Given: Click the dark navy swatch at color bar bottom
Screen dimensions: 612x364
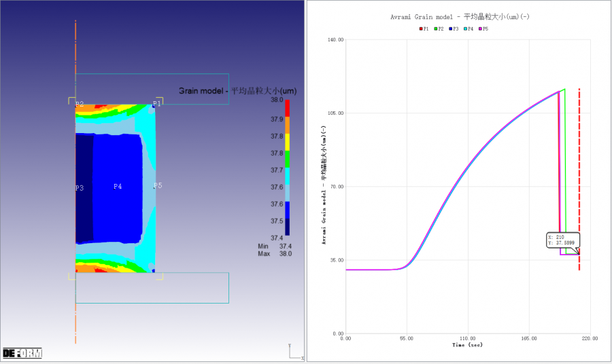Looking at the screenshot, I should pyautogui.click(x=287, y=230).
